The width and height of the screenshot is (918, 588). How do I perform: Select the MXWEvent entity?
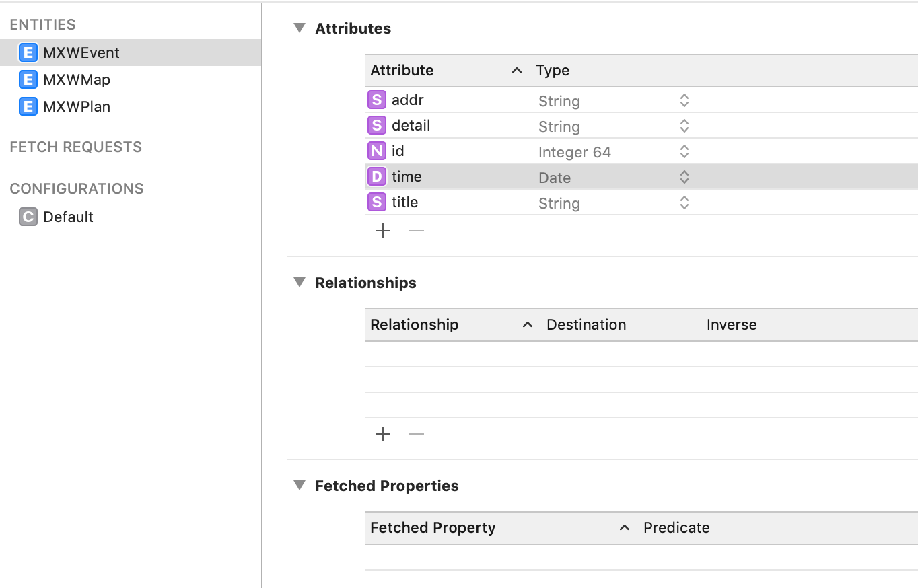131,52
